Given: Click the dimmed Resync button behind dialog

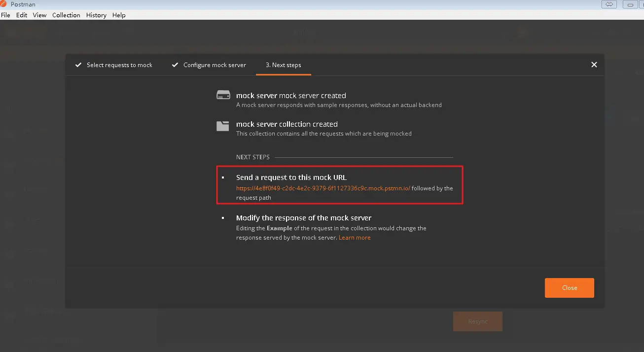Looking at the screenshot, I should pos(478,321).
